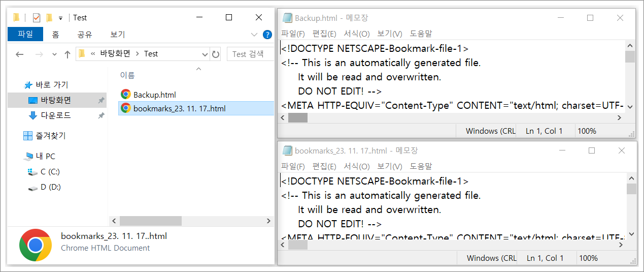Click the down arrow of Backup.html vertical scrollbar
644x272 pixels.
click(630, 107)
